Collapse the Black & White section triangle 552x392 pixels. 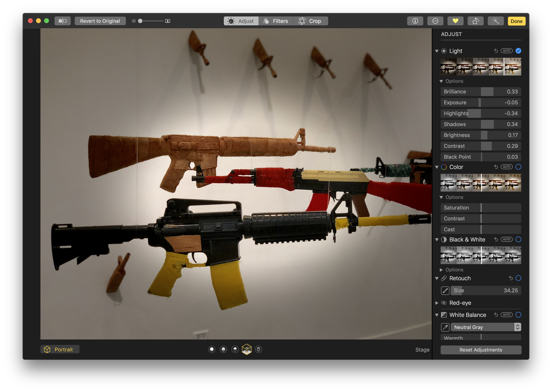tap(437, 240)
